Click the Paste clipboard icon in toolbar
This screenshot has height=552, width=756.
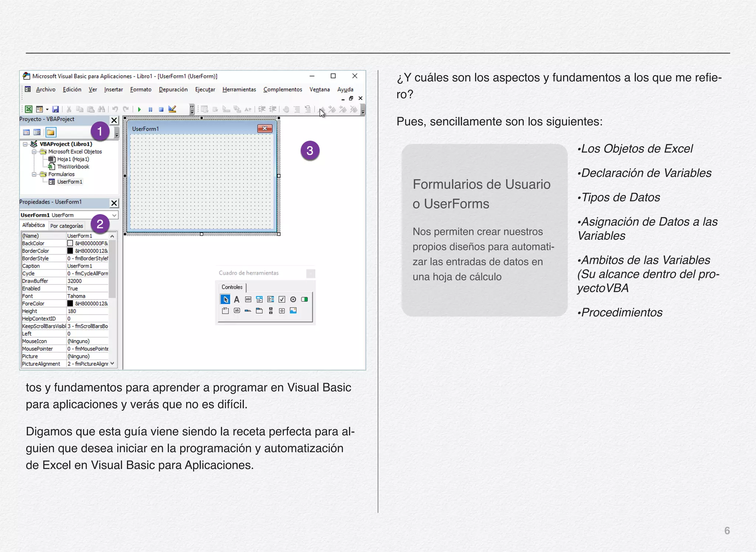[x=90, y=109]
